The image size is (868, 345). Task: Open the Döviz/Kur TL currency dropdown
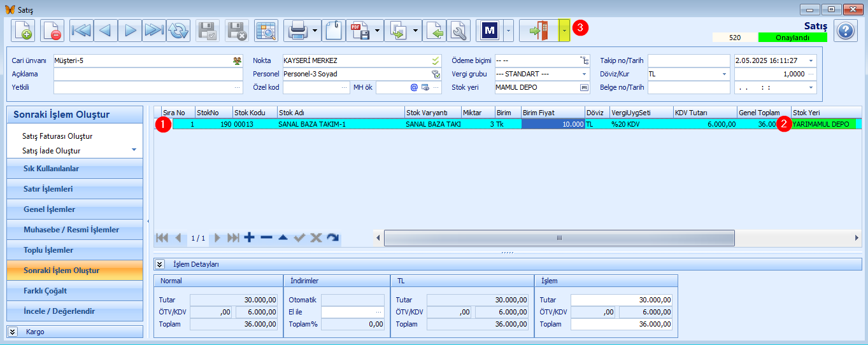tap(725, 74)
